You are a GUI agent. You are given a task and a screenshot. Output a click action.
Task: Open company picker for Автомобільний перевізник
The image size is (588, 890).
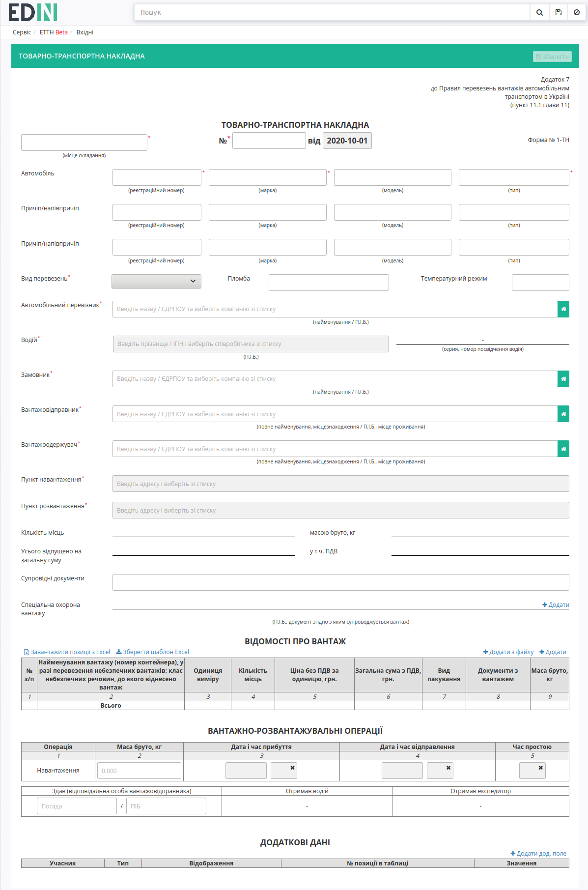pyautogui.click(x=563, y=309)
